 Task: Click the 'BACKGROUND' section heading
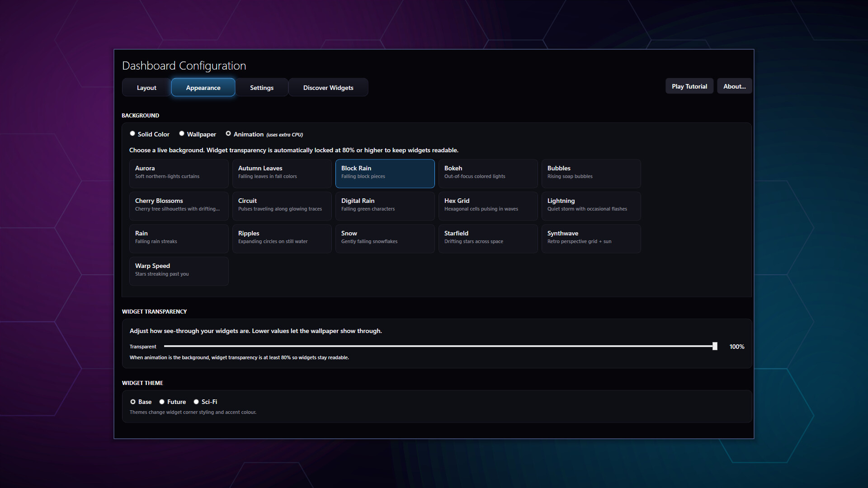[140, 115]
